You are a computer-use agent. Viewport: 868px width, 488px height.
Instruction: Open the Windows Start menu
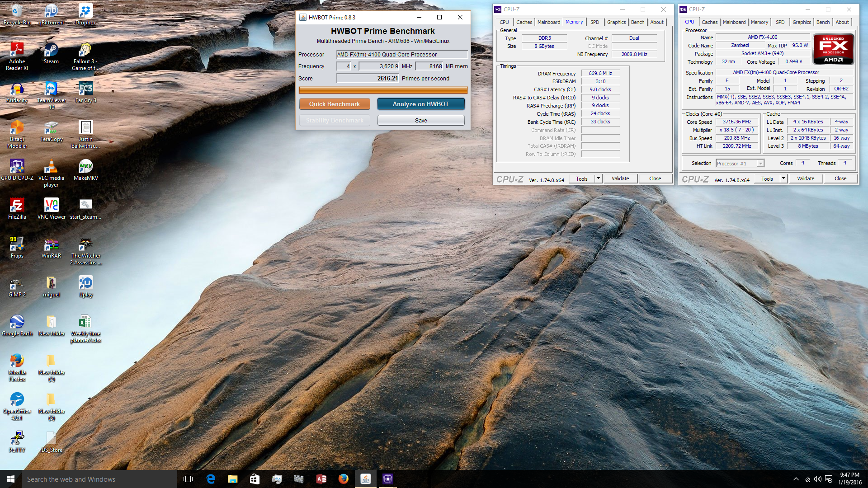click(x=11, y=479)
